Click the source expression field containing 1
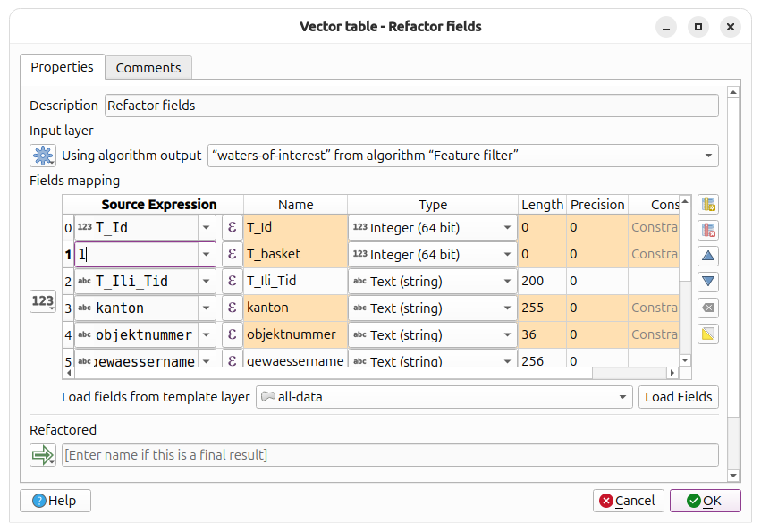The width and height of the screenshot is (761, 532). coord(137,254)
